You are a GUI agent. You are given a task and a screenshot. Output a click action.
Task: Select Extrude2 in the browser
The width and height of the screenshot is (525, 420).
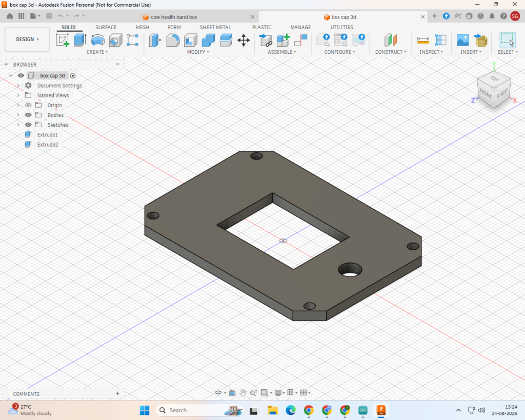[48, 145]
